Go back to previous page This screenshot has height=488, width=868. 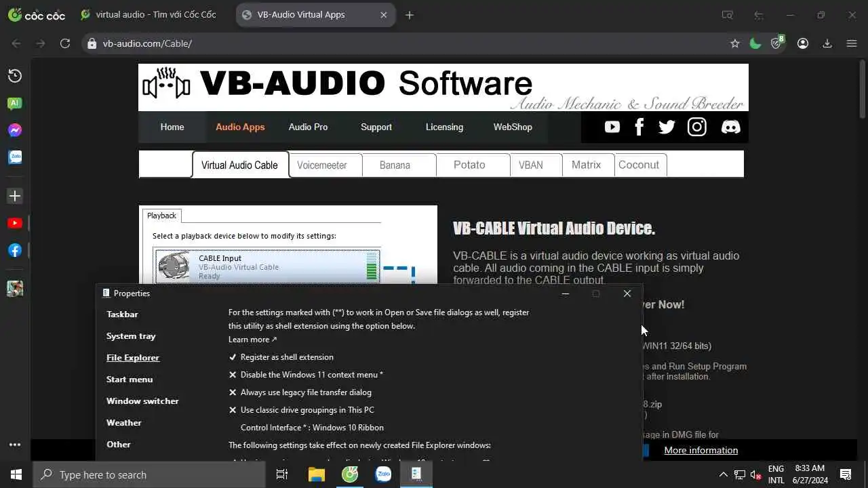pyautogui.click(x=16, y=43)
